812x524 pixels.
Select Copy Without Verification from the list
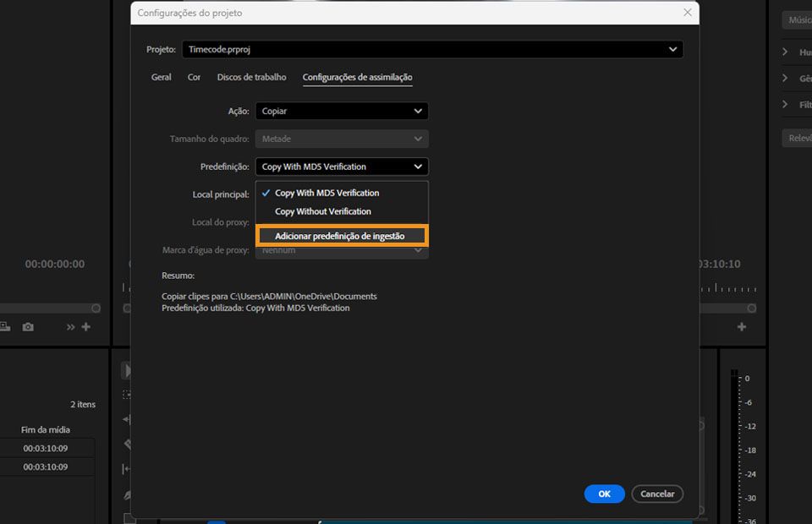click(x=323, y=211)
